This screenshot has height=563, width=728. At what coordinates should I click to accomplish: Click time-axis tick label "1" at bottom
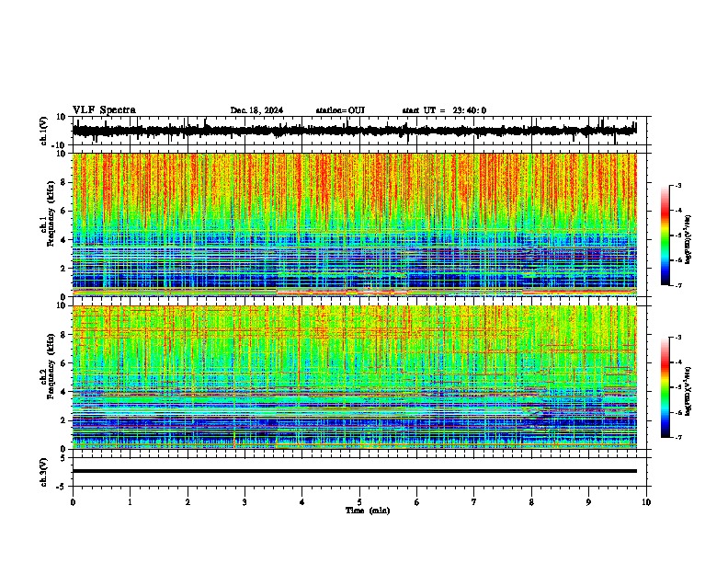pyautogui.click(x=130, y=502)
